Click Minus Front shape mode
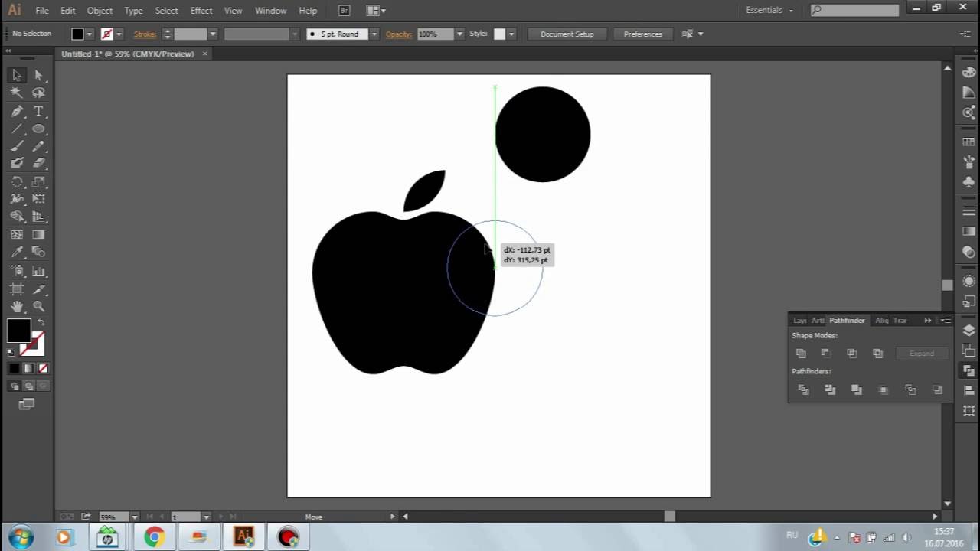Viewport: 980px width, 551px height. pos(826,354)
